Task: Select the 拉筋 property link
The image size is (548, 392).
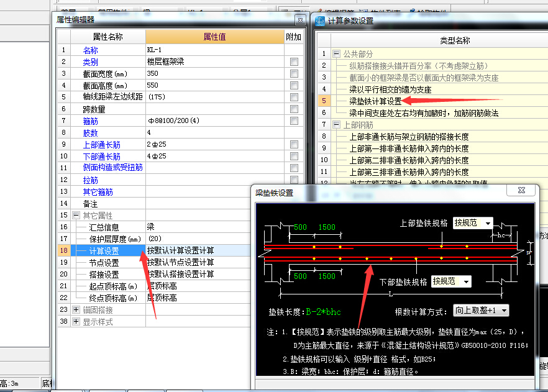Action: 91,180
